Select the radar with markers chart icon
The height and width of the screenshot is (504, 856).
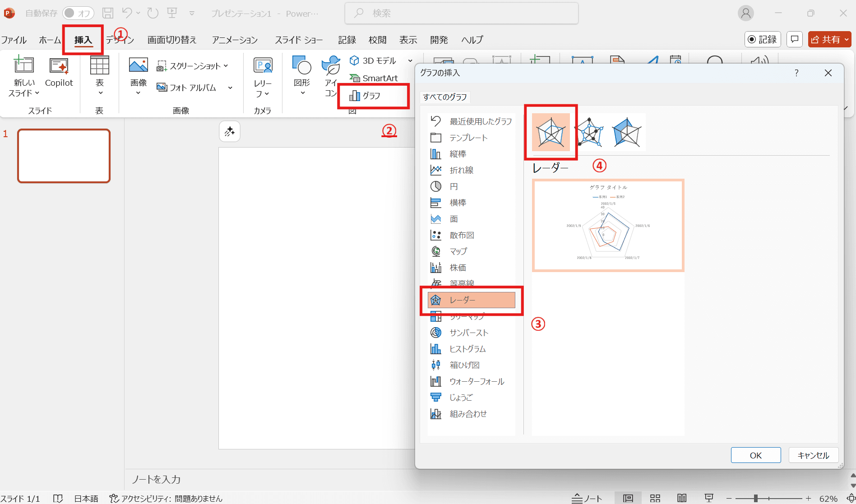click(x=589, y=132)
